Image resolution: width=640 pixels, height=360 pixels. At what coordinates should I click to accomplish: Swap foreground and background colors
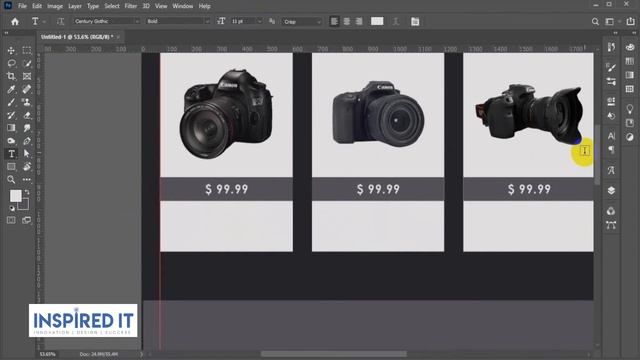27,192
